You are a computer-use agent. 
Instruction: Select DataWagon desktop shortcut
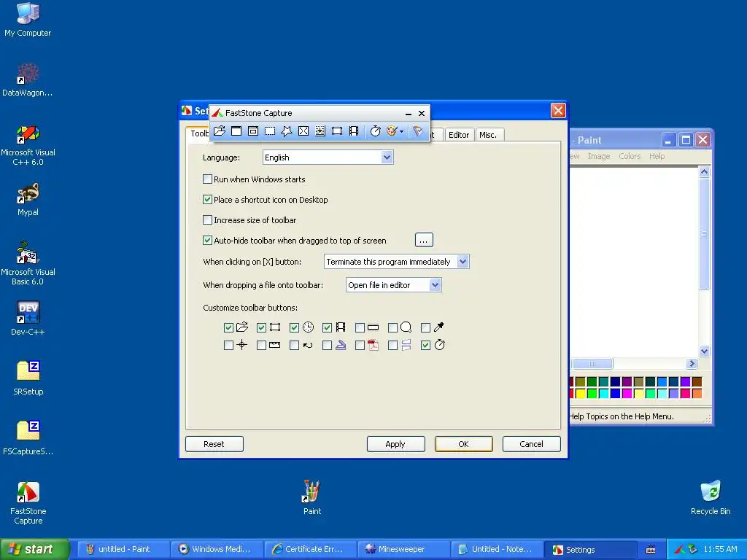click(28, 80)
